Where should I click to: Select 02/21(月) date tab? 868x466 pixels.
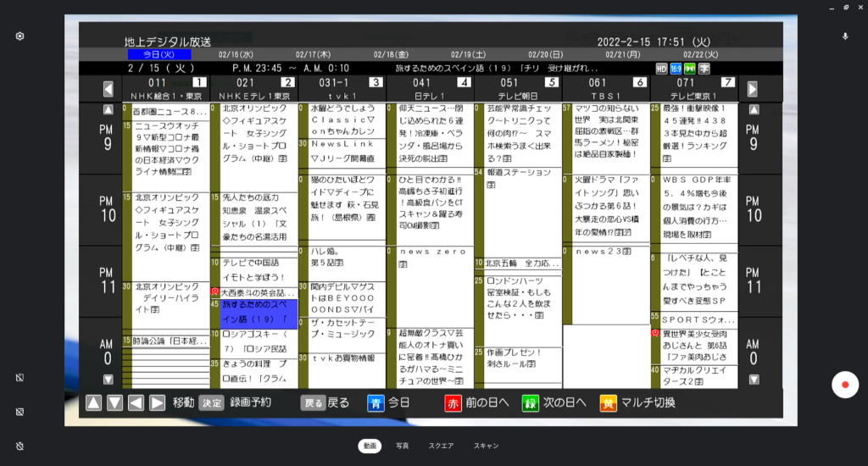pyautogui.click(x=623, y=54)
